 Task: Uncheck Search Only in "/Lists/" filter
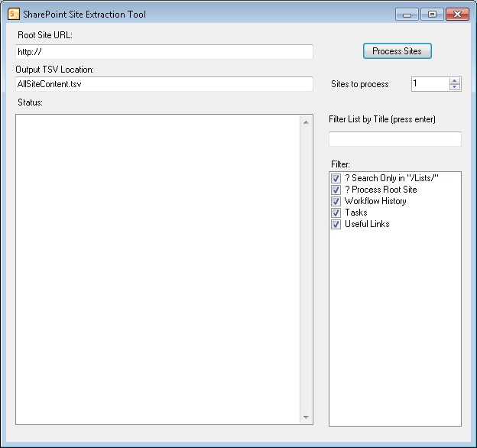click(x=336, y=178)
